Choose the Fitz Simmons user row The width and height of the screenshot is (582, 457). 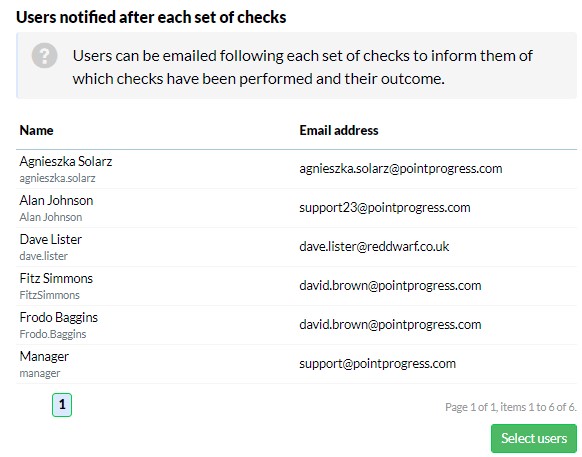pos(296,286)
